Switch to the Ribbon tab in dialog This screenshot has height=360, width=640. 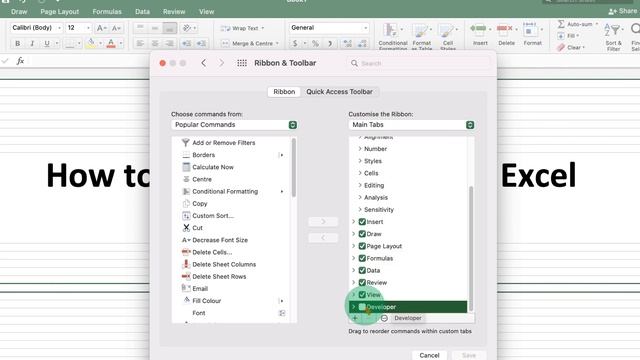pyautogui.click(x=284, y=92)
